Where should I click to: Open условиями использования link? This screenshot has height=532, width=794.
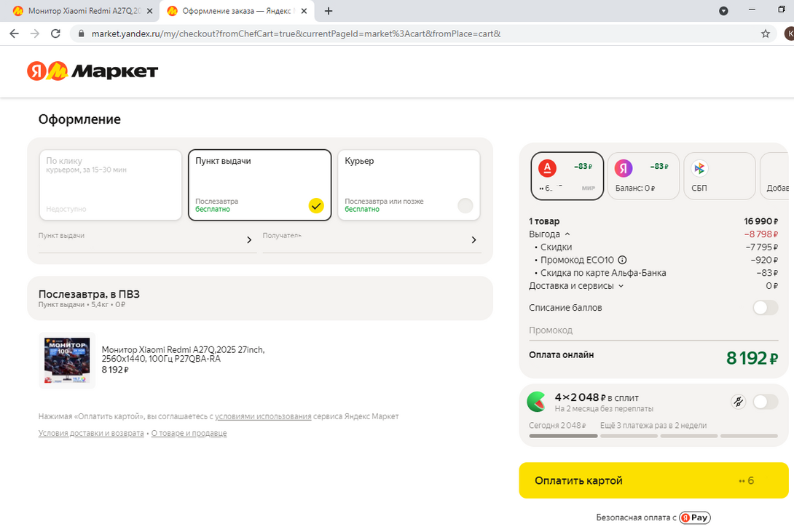click(263, 416)
